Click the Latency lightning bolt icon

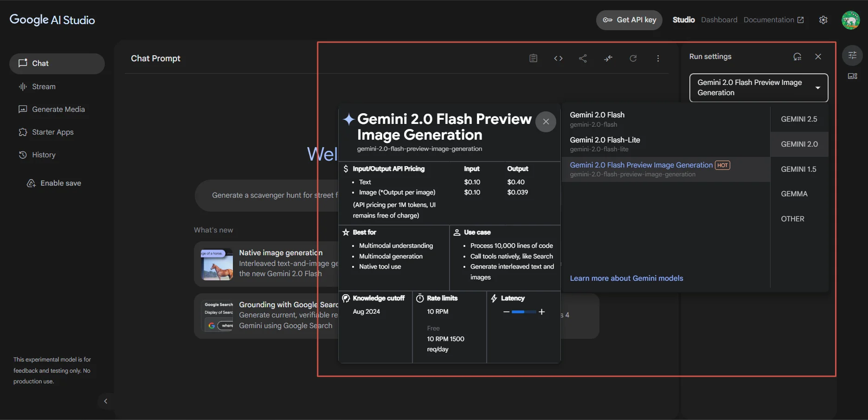click(494, 298)
